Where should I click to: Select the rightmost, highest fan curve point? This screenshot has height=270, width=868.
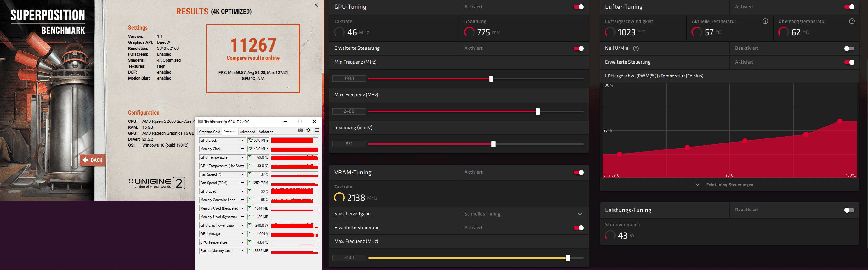pyautogui.click(x=840, y=121)
